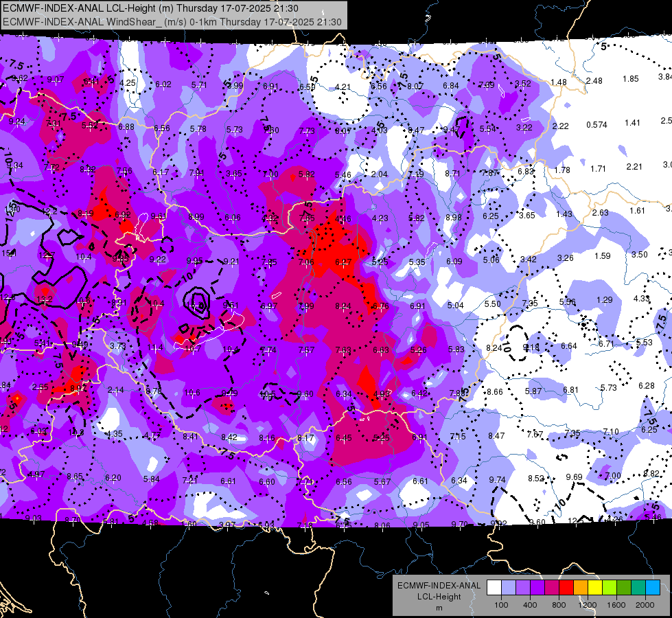Select the orange legend swatch
Viewport: 672px width, 618px height.
point(581,588)
